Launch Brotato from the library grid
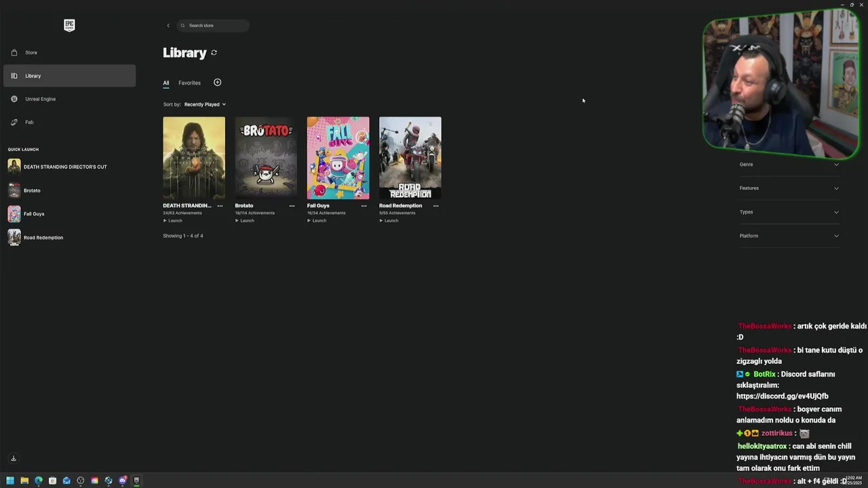Viewport: 868px width, 488px height. (245, 220)
